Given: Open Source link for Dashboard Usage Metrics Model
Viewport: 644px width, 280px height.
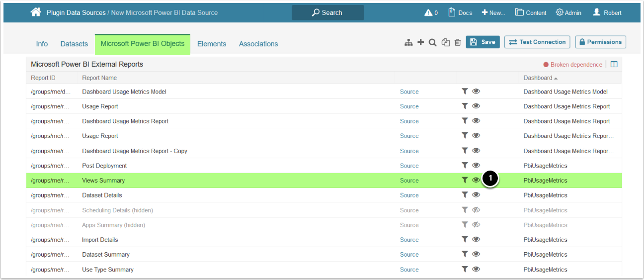Looking at the screenshot, I should click(409, 92).
